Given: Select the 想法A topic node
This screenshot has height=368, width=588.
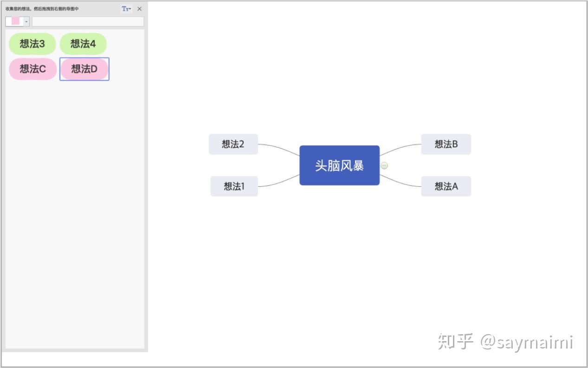Looking at the screenshot, I should coord(446,186).
